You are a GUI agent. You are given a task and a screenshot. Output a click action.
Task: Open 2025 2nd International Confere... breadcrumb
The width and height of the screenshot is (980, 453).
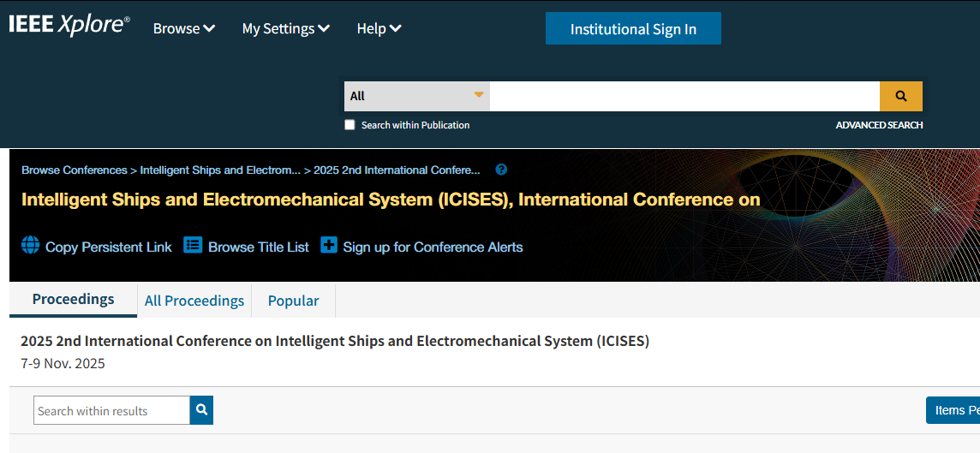(x=397, y=170)
